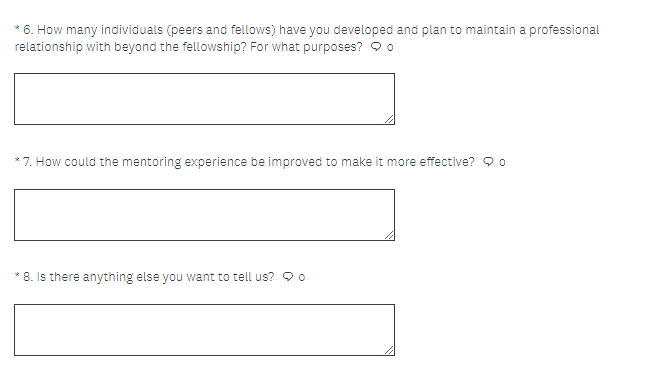
Task: Click the required asterisk before question 6
Action: click(17, 28)
